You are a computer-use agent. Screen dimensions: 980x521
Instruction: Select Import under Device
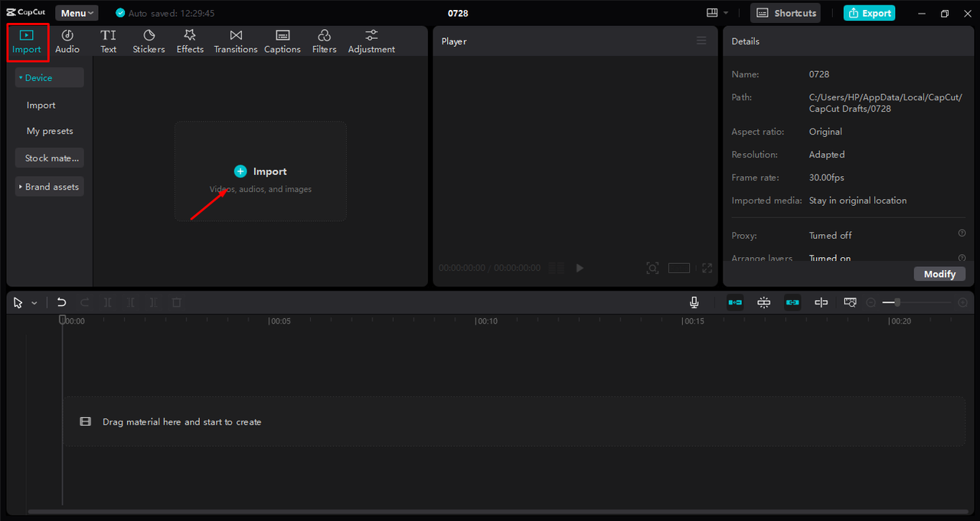point(41,106)
